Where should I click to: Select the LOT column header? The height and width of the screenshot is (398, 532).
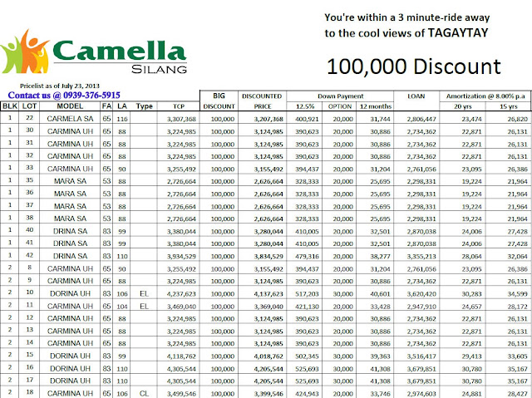point(29,106)
